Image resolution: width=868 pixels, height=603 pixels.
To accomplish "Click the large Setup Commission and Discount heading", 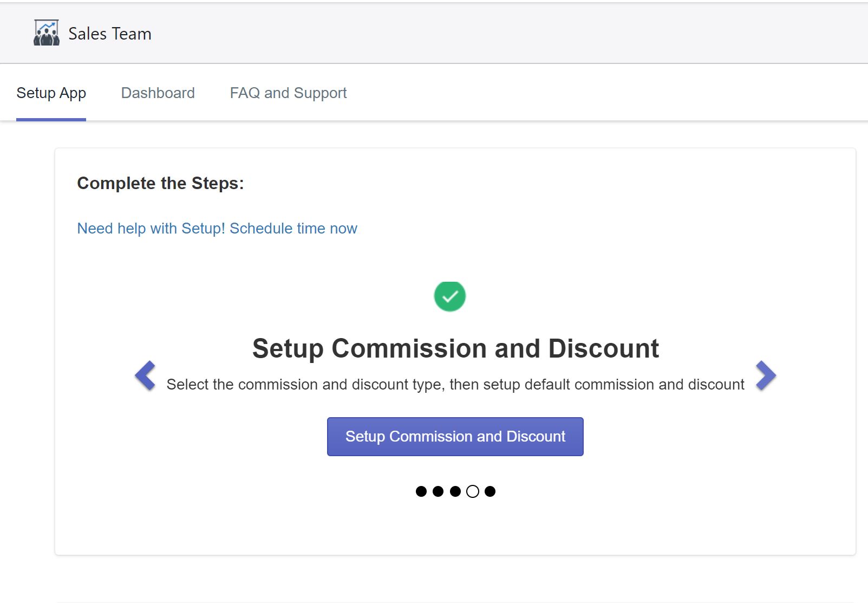I will click(x=455, y=348).
